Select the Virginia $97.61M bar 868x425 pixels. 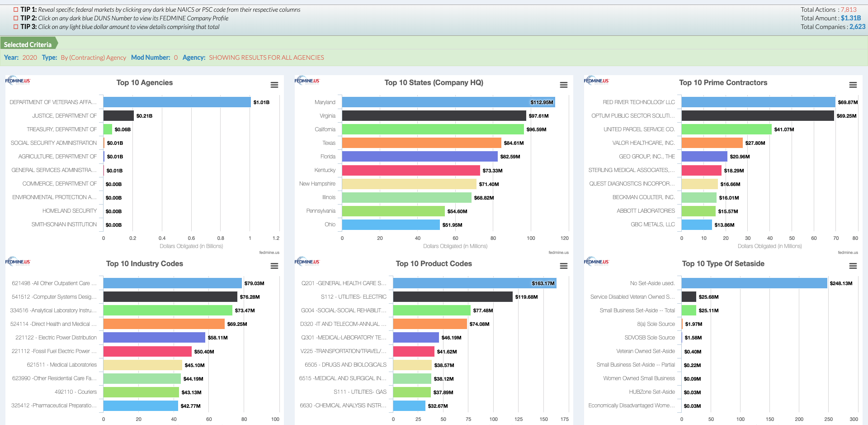434,116
